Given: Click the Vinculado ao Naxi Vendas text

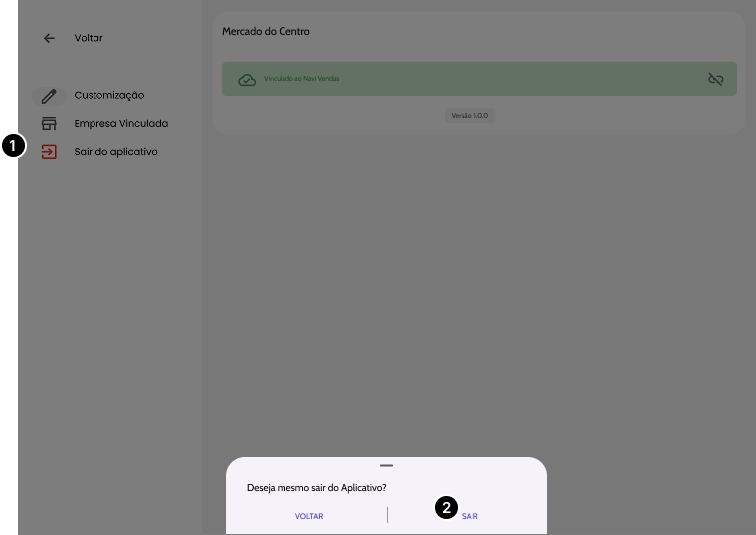Looking at the screenshot, I should point(301,79).
